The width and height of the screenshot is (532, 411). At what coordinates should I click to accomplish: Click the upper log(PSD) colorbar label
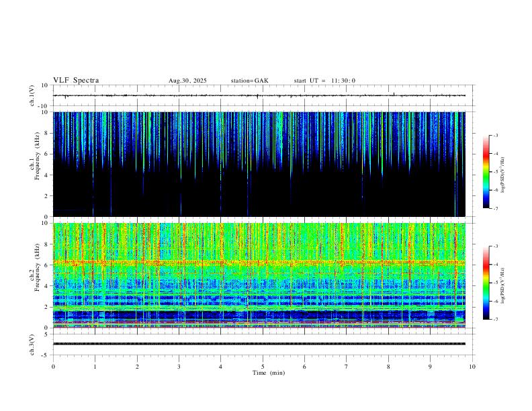pos(503,175)
